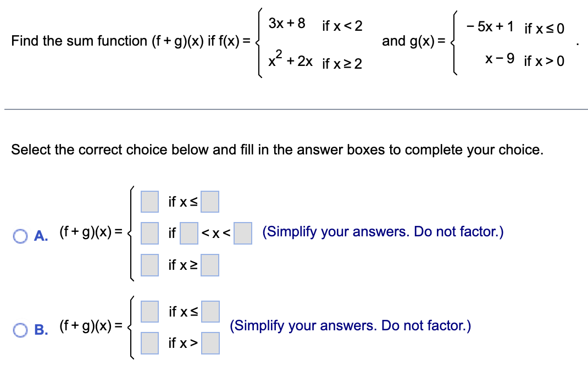588x388 pixels.
Task: Select choice A's three-piece function option
Action: point(20,236)
